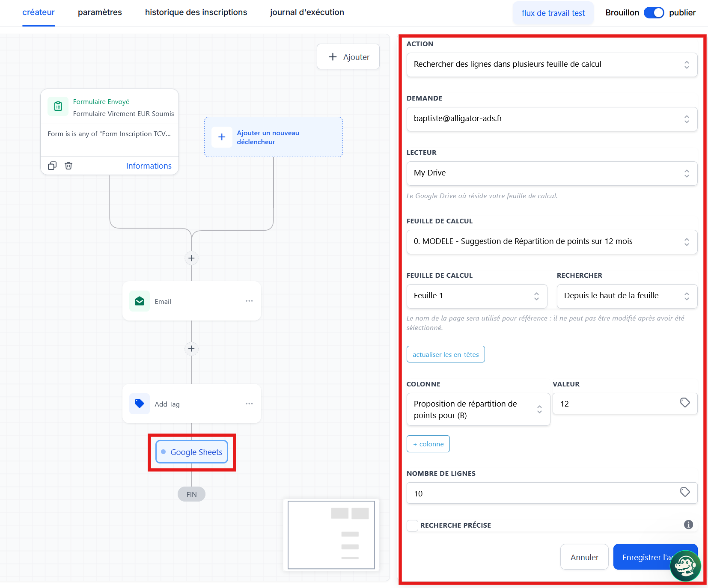Select the Email action node
Viewport: 708px width, 588px height.
[x=192, y=301]
